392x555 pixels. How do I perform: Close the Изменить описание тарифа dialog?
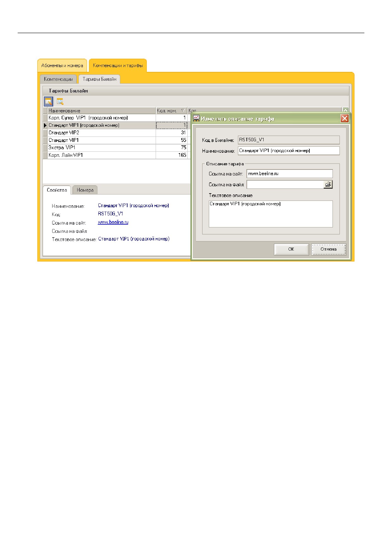pyautogui.click(x=345, y=118)
